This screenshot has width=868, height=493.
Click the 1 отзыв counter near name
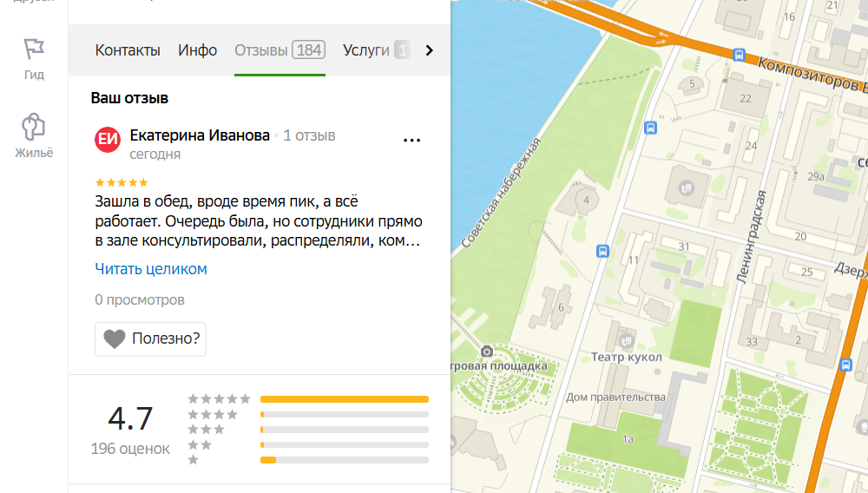pyautogui.click(x=310, y=135)
